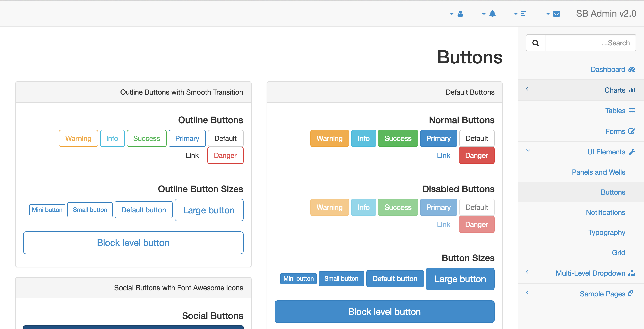The image size is (644, 329).
Task: Open the bell alerts icon
Action: click(x=492, y=14)
